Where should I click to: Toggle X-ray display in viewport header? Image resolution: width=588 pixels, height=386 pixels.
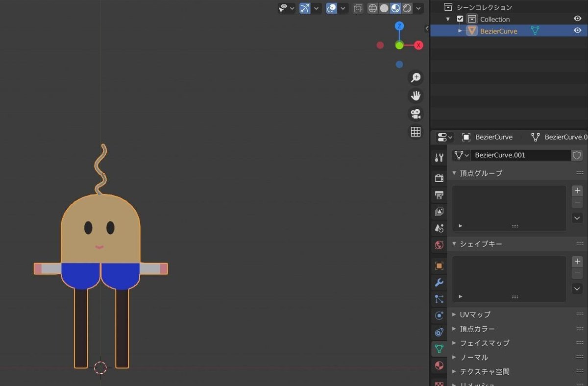click(x=358, y=8)
